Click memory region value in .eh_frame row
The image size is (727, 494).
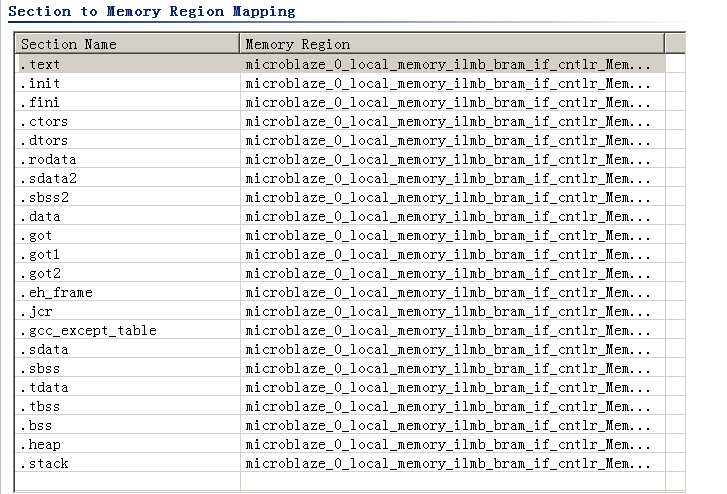(453, 292)
